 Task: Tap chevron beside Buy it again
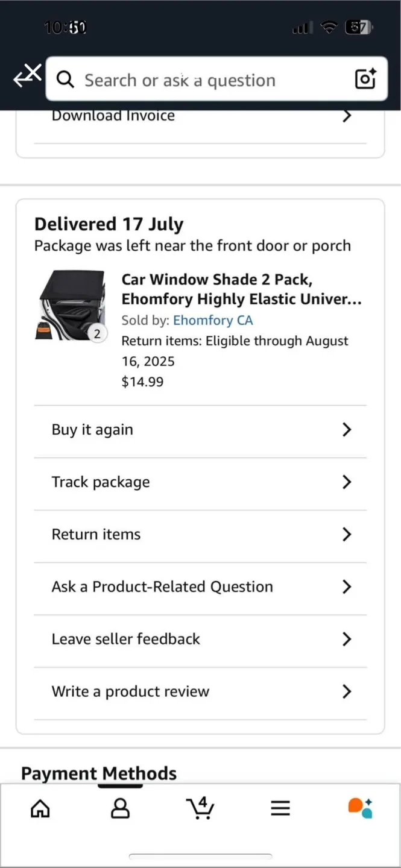pyautogui.click(x=347, y=430)
